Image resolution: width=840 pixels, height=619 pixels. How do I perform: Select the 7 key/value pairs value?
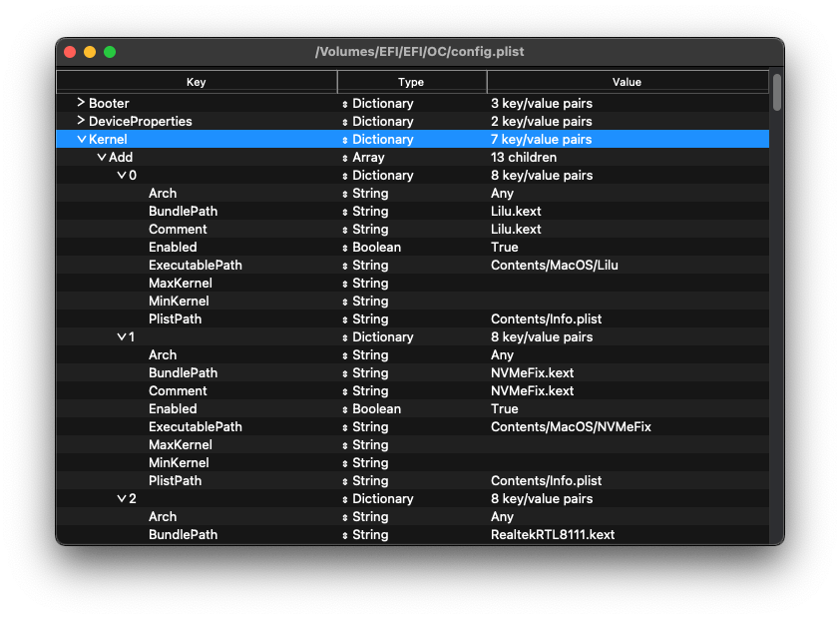[x=541, y=140]
